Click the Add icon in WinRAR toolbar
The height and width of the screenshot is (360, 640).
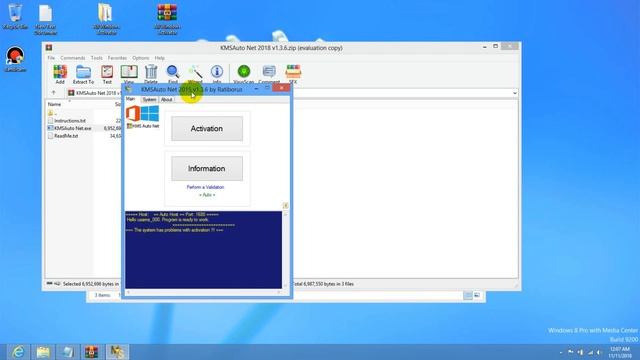[60, 74]
